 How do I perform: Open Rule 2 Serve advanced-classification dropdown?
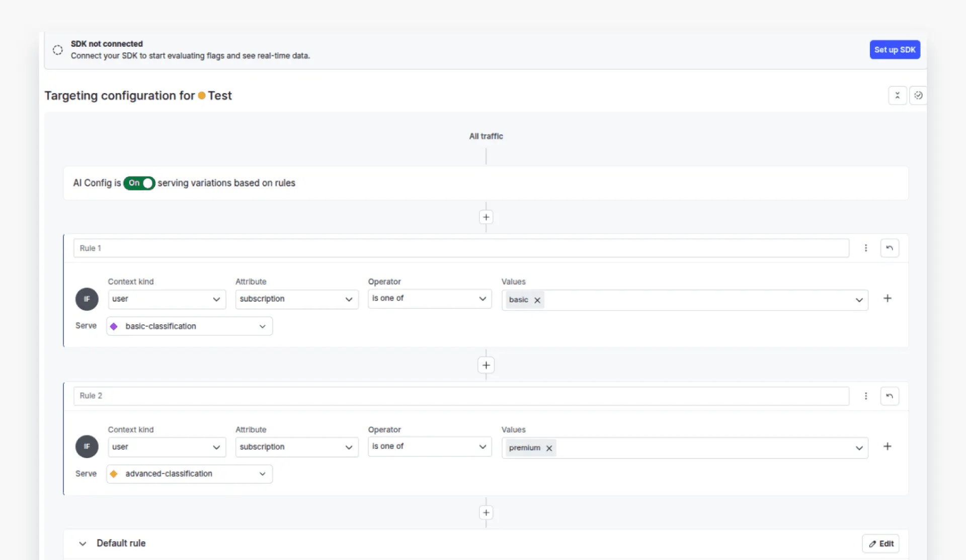tap(189, 474)
